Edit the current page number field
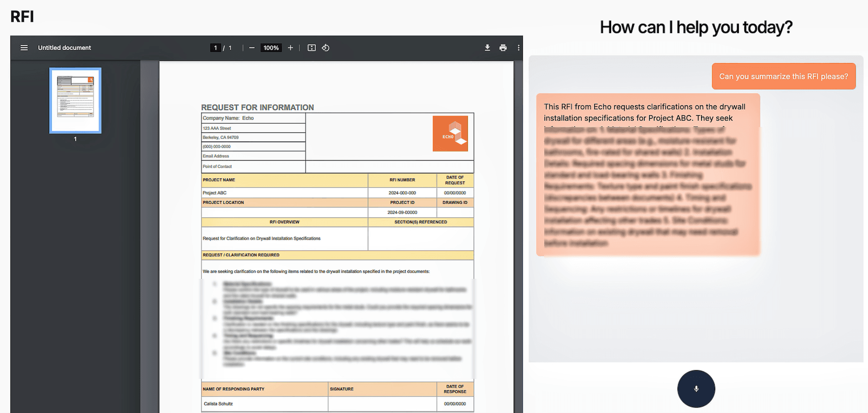This screenshot has height=413, width=868. [216, 48]
